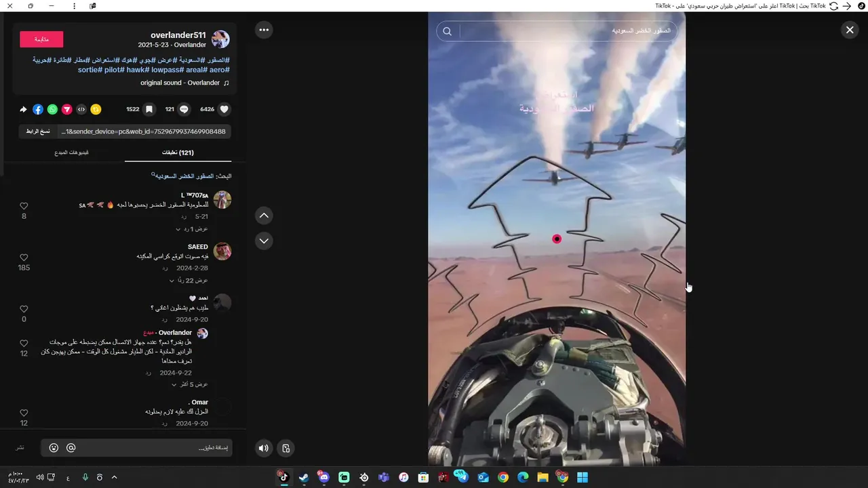Send to friends via pink paper-plane icon
The image size is (868, 488).
coord(66,109)
